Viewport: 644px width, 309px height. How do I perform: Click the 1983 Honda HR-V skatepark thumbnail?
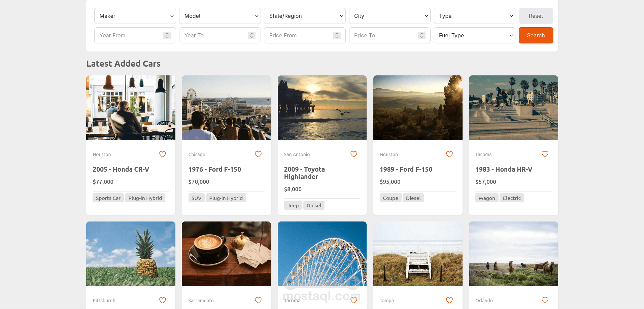coord(513,108)
